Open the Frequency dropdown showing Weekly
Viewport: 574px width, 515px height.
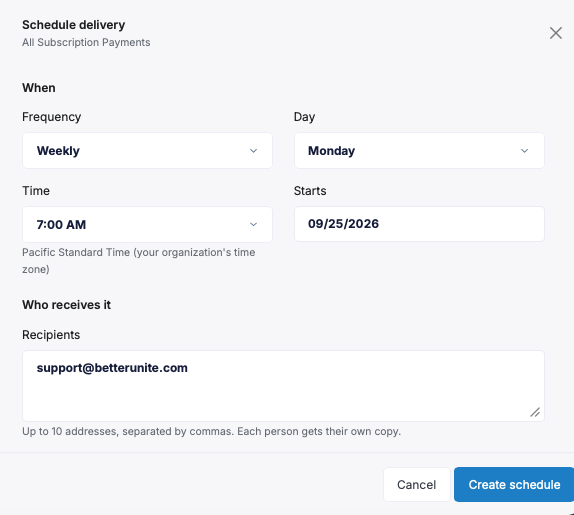click(147, 150)
